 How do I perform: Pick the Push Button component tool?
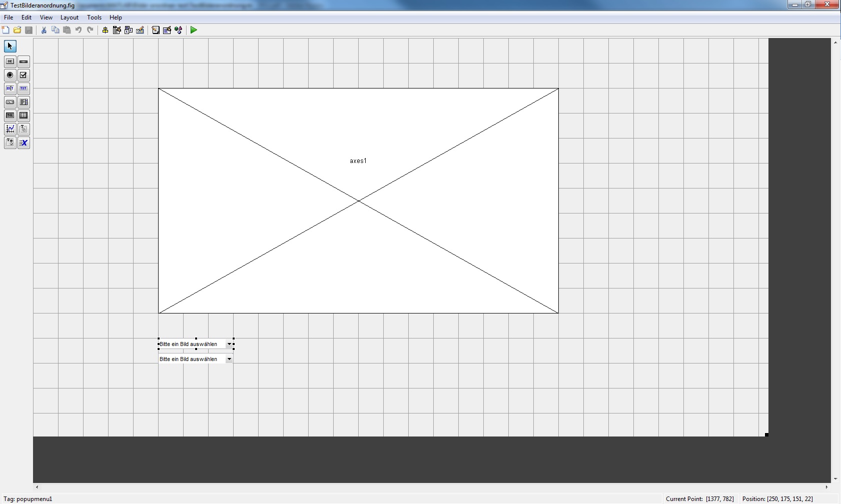pos(10,61)
